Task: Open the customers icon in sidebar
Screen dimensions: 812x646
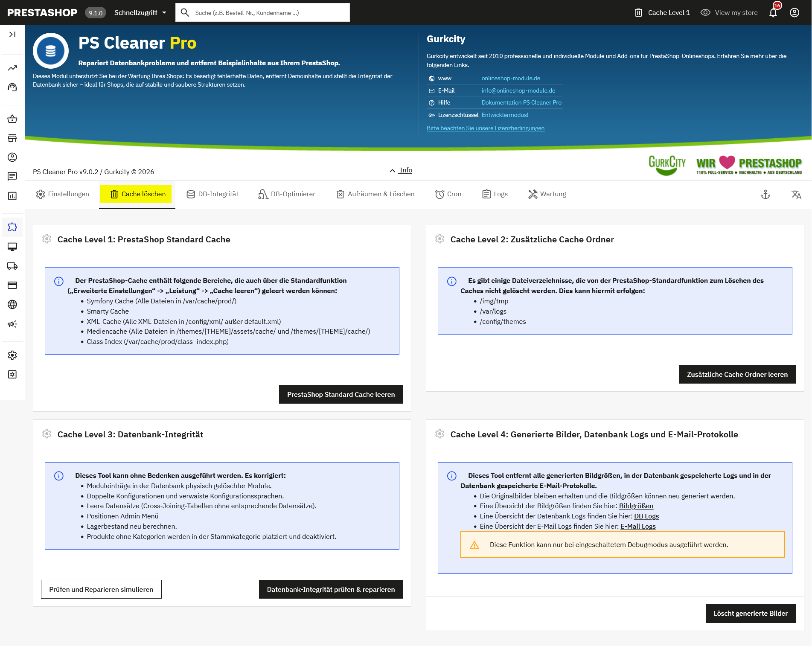Action: click(x=12, y=157)
